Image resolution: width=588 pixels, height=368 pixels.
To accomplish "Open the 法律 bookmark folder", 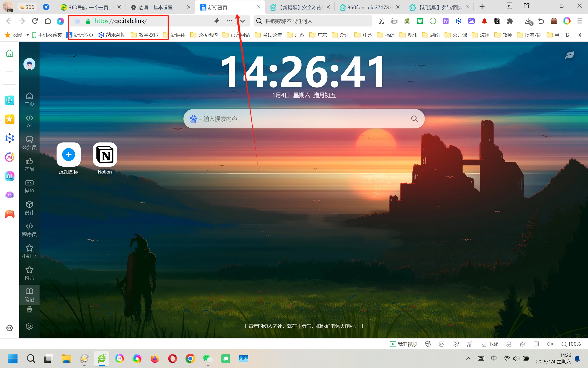I will (481, 35).
